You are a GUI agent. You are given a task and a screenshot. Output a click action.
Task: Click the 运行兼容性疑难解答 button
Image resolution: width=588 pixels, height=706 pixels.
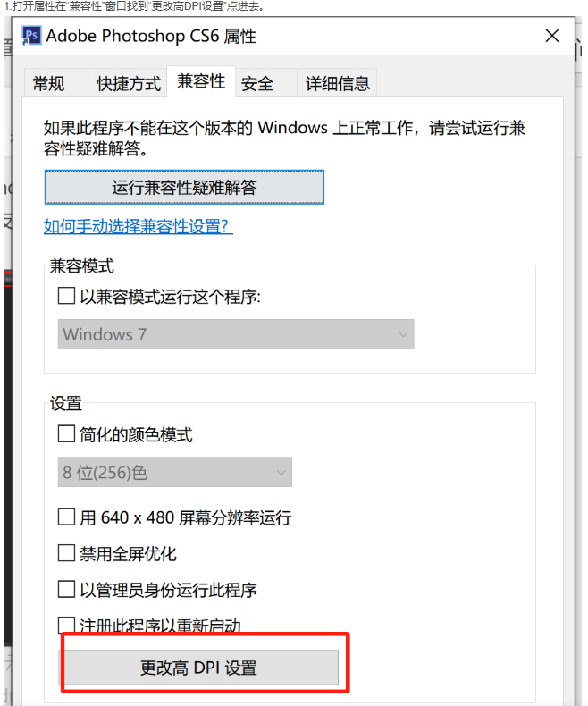[x=184, y=188]
